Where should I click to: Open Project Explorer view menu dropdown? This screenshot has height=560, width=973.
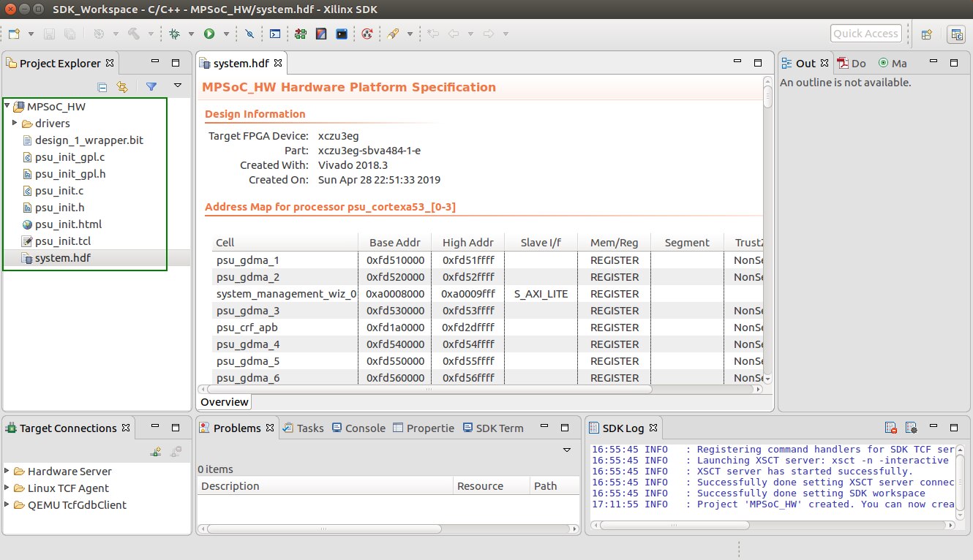click(x=177, y=86)
